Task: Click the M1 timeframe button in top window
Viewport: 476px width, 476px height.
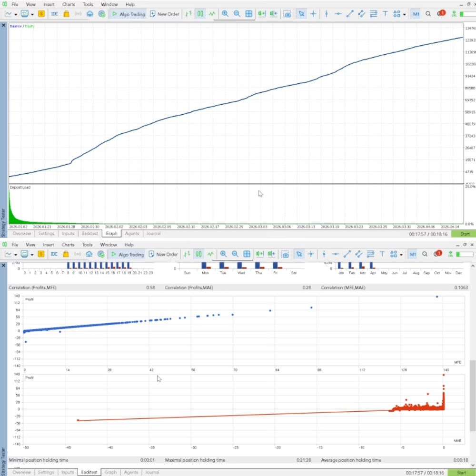Action: [416, 14]
